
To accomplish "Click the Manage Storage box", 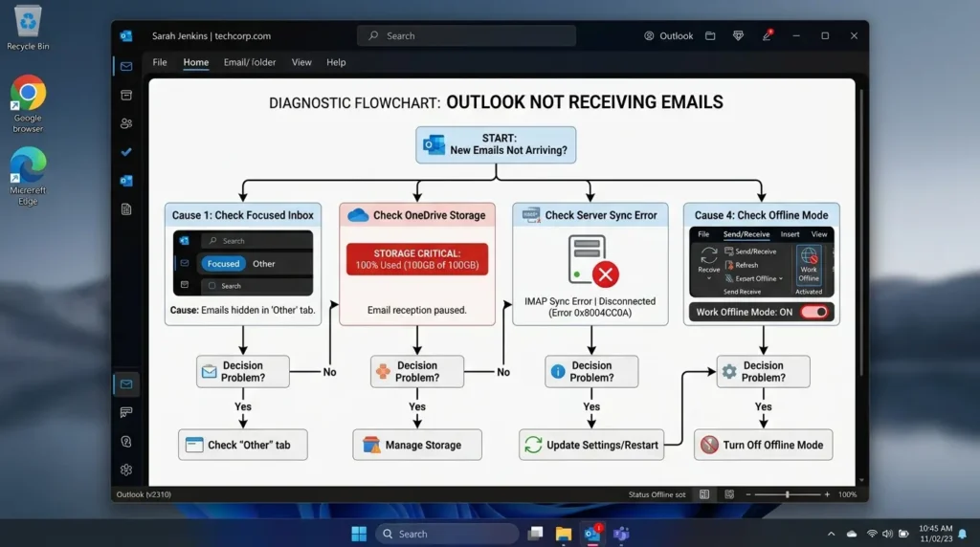I will click(x=417, y=445).
